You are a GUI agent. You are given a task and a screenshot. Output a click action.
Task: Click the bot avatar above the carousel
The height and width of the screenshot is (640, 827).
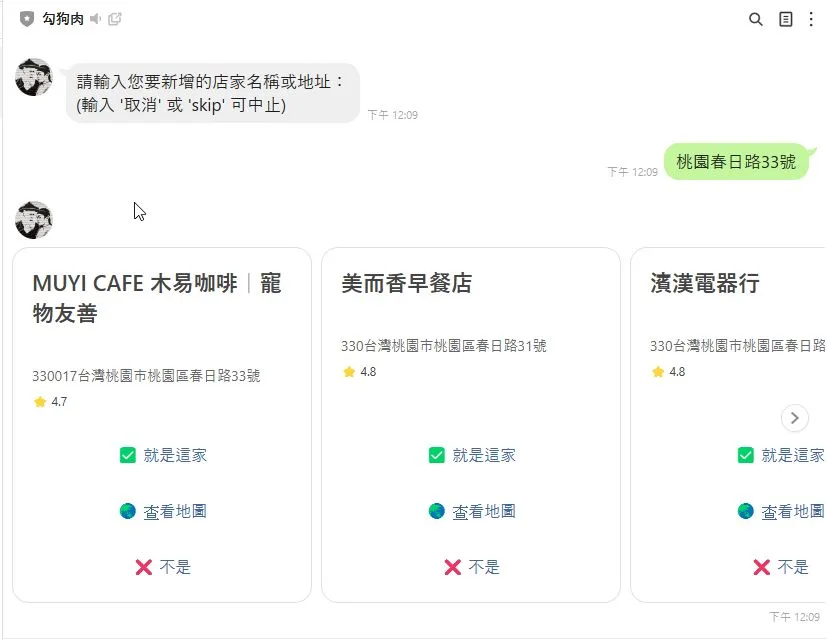[x=34, y=220]
